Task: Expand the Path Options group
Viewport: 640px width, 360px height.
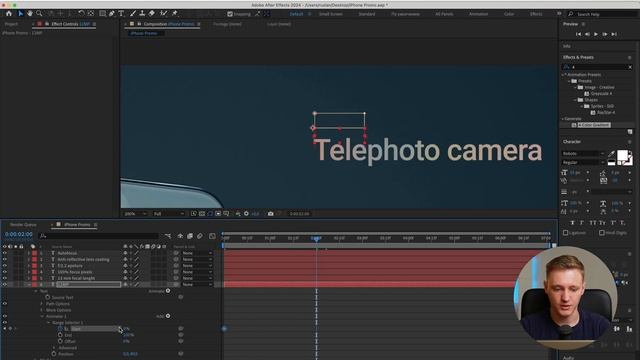Action: point(41,304)
